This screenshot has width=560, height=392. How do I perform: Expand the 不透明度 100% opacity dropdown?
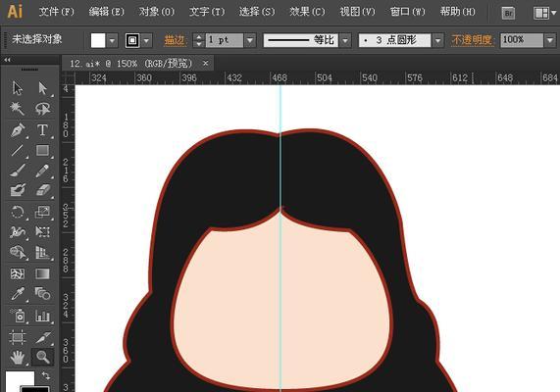[549, 40]
